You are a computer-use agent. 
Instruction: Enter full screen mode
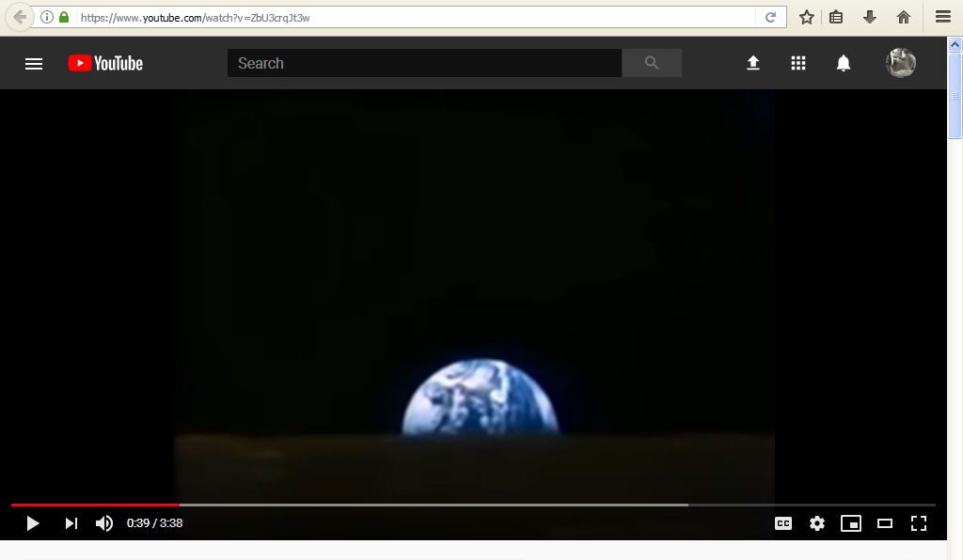[919, 523]
